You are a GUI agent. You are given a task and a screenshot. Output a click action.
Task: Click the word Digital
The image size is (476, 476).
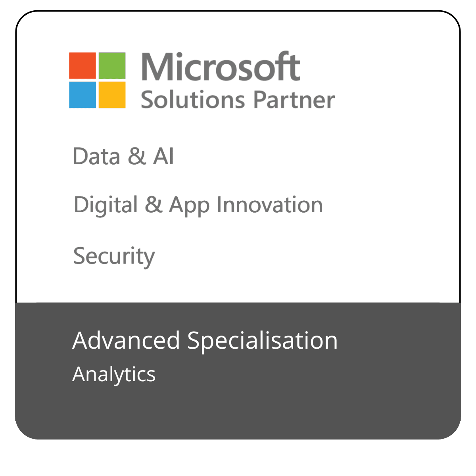pos(106,205)
